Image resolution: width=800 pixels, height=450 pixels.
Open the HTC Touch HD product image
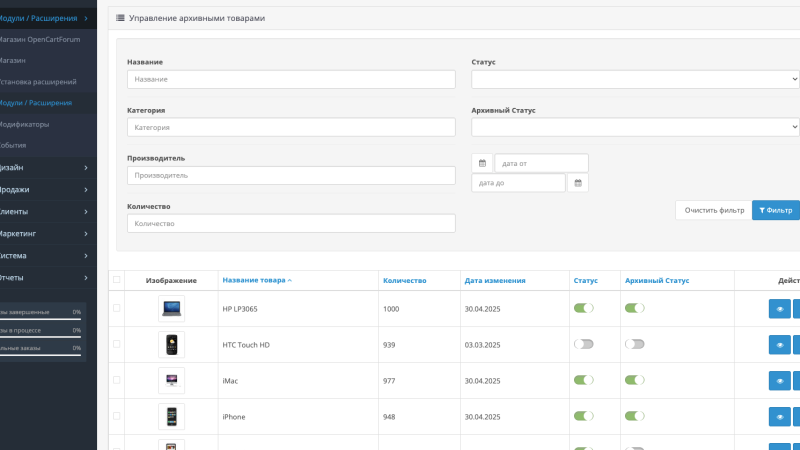(x=171, y=345)
